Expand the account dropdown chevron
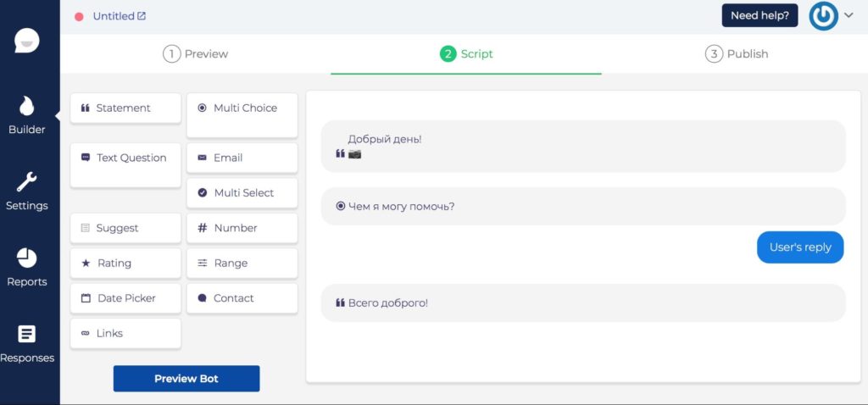This screenshot has width=868, height=405. tap(849, 15)
